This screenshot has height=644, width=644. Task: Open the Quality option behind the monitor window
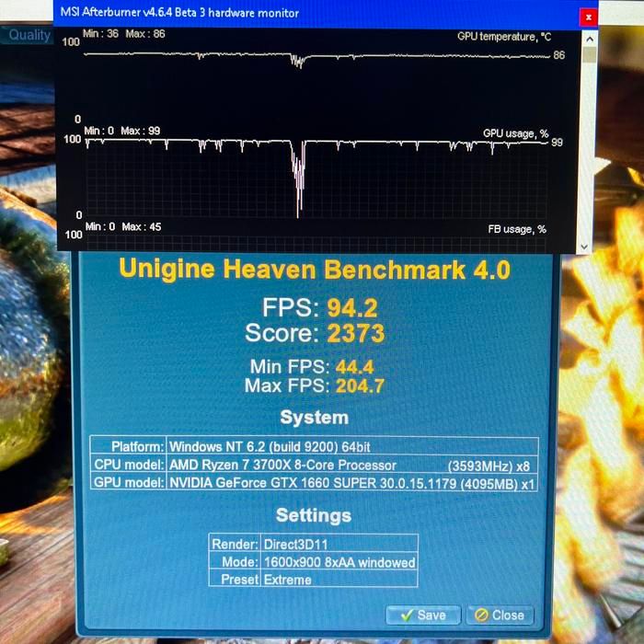(29, 35)
